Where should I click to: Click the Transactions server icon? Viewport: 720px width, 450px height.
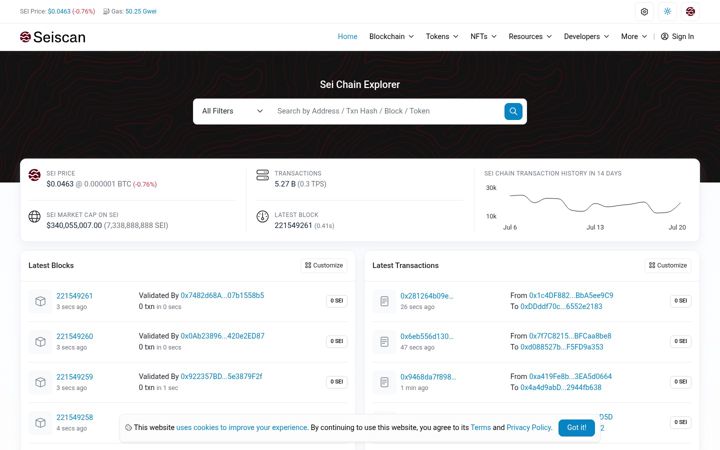coord(263,175)
